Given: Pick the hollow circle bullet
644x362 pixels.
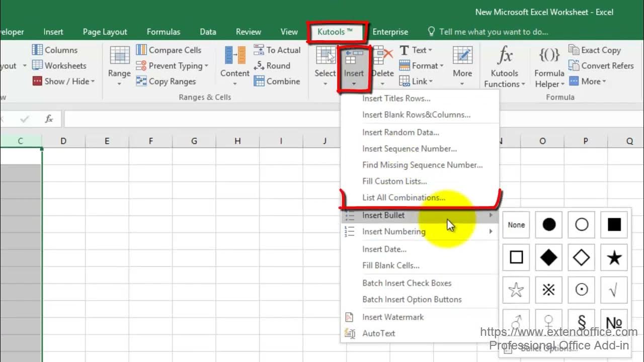Looking at the screenshot, I should point(582,225).
